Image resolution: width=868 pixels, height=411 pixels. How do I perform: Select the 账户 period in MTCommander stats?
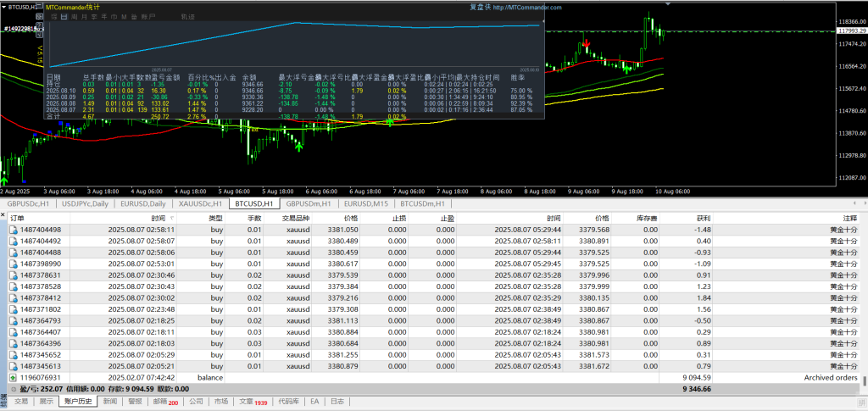click(x=148, y=16)
